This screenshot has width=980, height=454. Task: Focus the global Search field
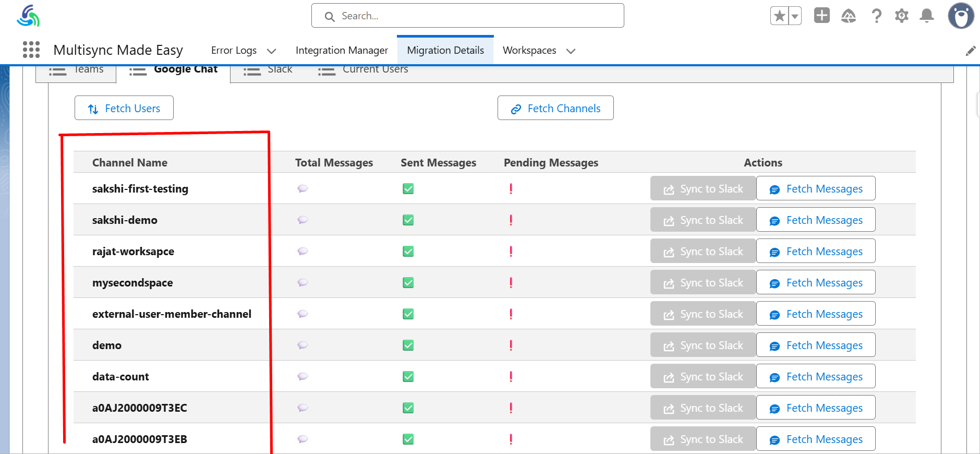click(468, 16)
